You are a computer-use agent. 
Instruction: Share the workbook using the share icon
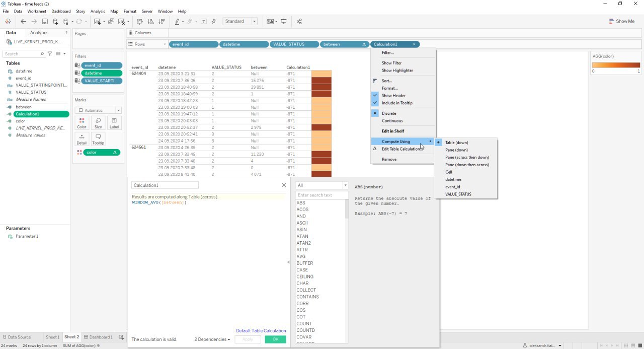pyautogui.click(x=299, y=22)
